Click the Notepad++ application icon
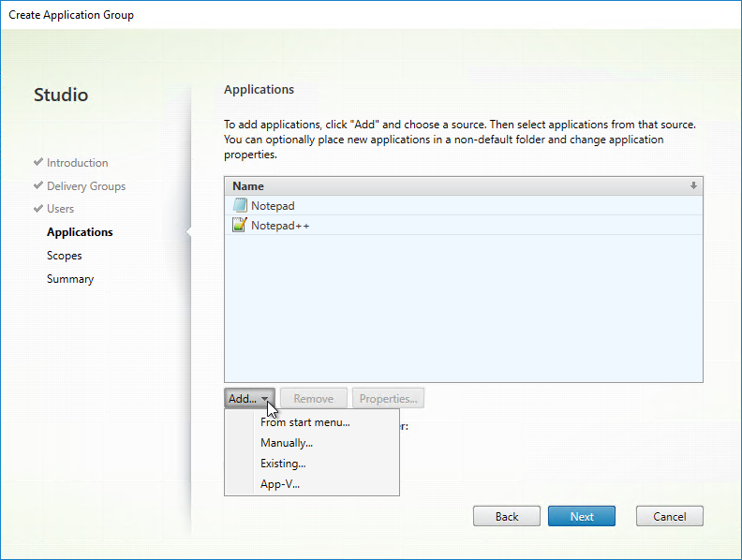Image resolution: width=742 pixels, height=560 pixels. pyautogui.click(x=240, y=225)
